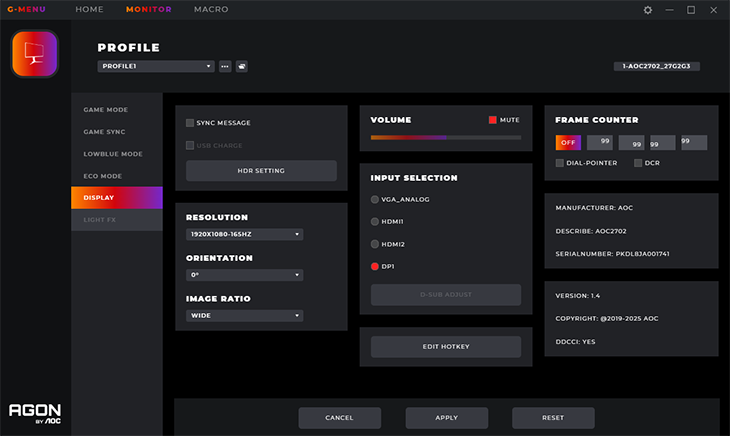The width and height of the screenshot is (730, 436).
Task: Open Light FX in sidebar
Action: click(x=117, y=220)
